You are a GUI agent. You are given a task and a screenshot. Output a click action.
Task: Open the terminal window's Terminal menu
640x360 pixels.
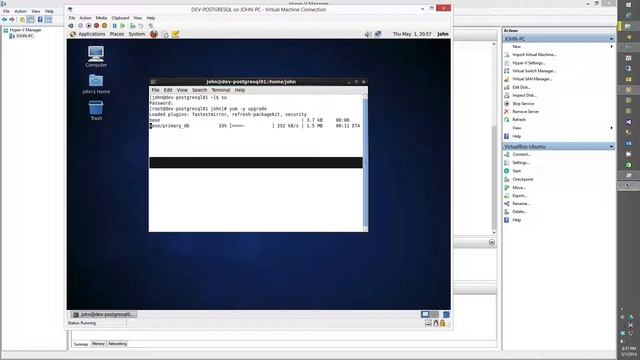pos(221,90)
